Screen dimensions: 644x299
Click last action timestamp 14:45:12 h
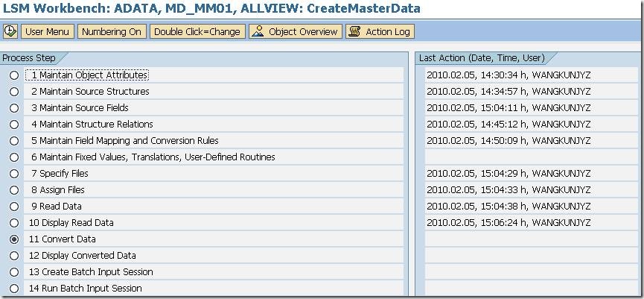click(x=508, y=125)
